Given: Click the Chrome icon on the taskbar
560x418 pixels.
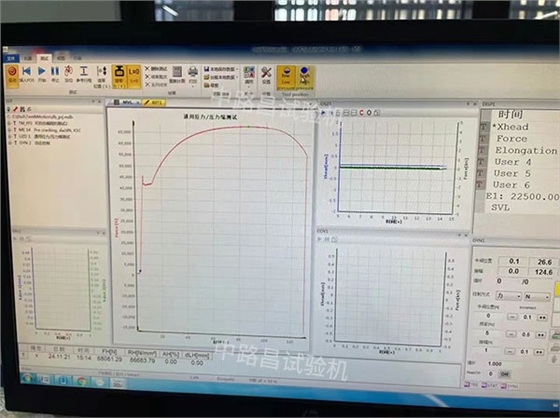Looking at the screenshot, I should [81, 382].
